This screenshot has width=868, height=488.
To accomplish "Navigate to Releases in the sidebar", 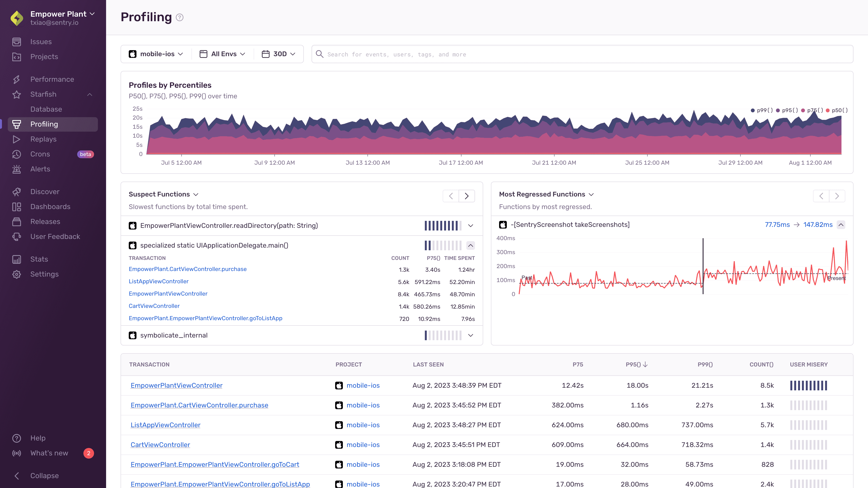I will click(x=17, y=221).
